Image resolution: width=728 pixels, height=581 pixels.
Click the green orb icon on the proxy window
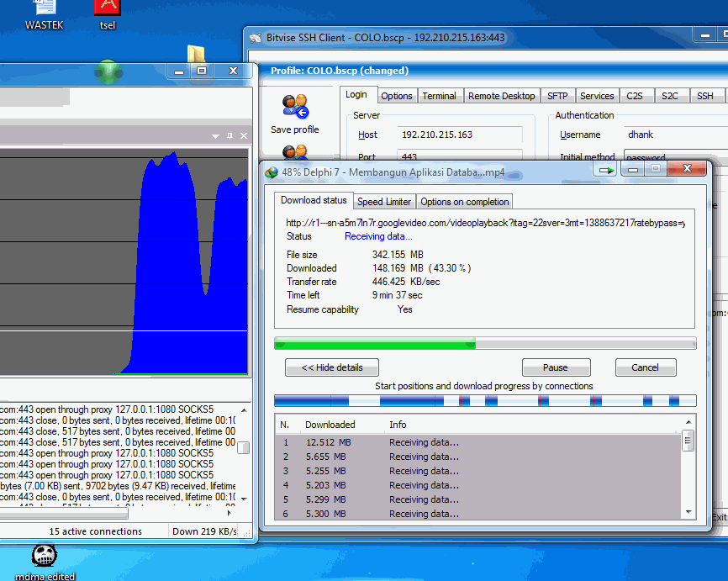click(x=108, y=72)
